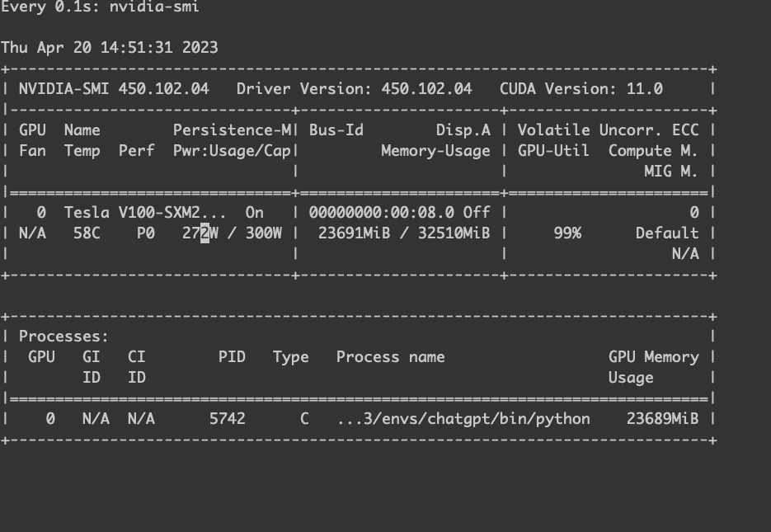Click the Bus-Id column header
Viewport: 771px width, 532px height.
336,130
